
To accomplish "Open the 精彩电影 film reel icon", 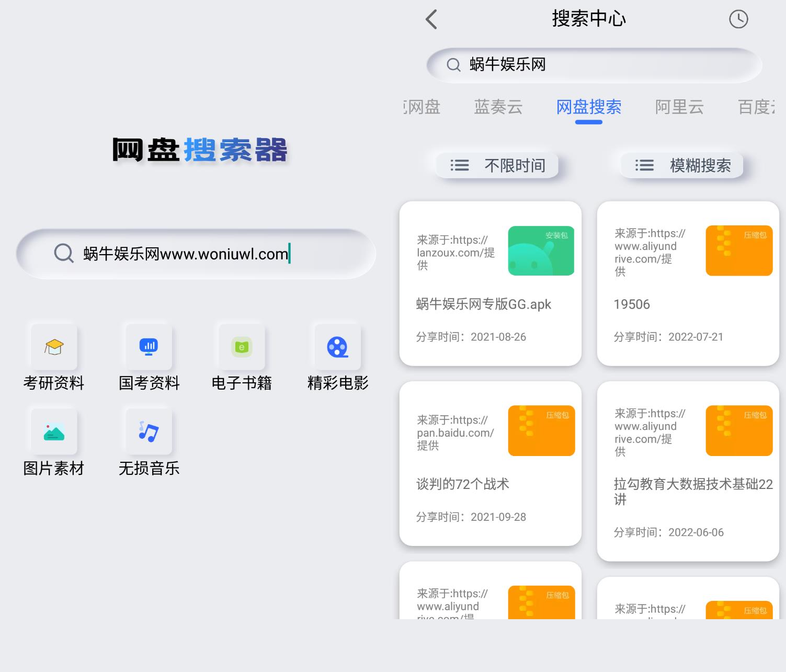I will click(338, 347).
